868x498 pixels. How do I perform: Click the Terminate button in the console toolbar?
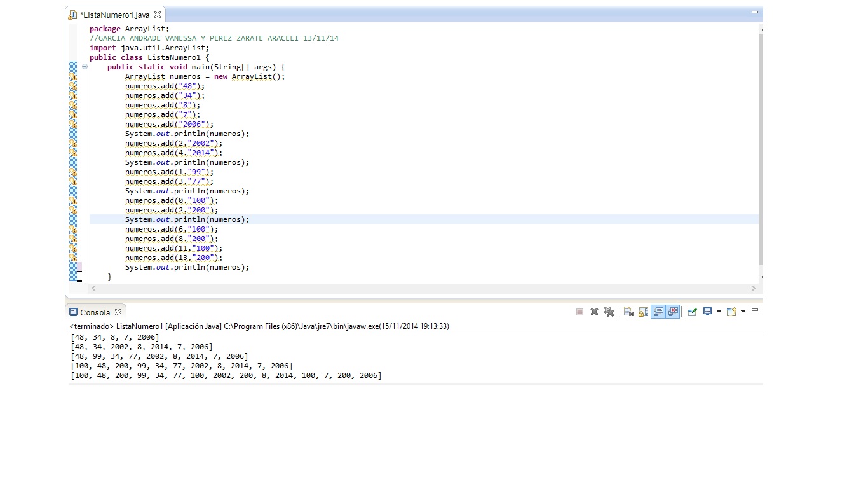click(x=580, y=312)
